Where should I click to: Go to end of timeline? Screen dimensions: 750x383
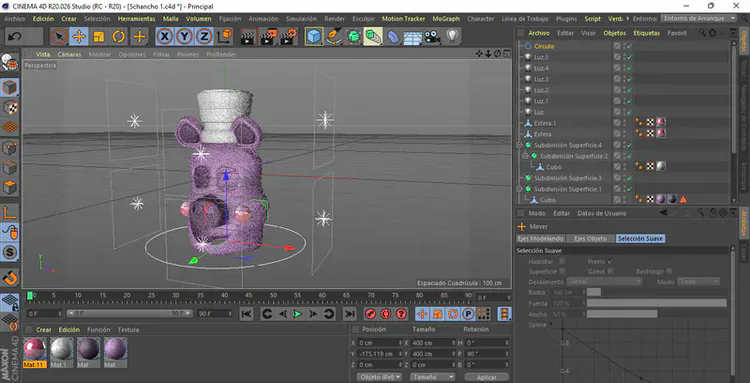[350, 314]
